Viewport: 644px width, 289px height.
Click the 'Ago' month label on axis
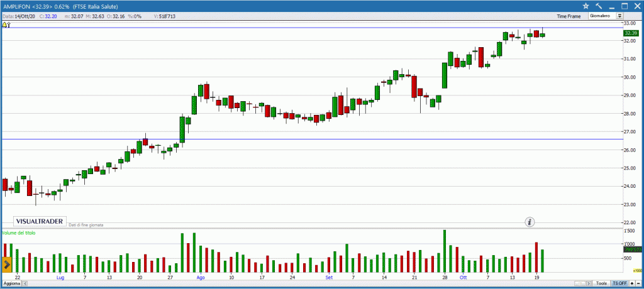click(201, 278)
